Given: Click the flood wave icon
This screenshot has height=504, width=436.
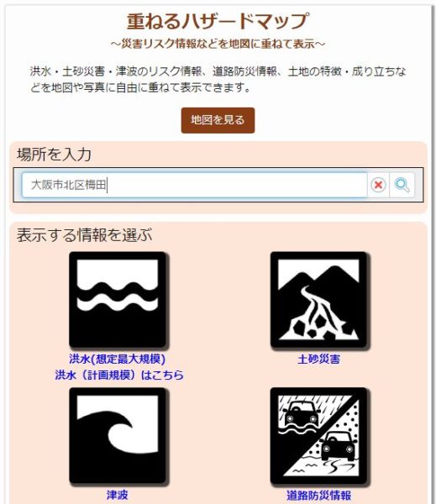Looking at the screenshot, I should [118, 300].
